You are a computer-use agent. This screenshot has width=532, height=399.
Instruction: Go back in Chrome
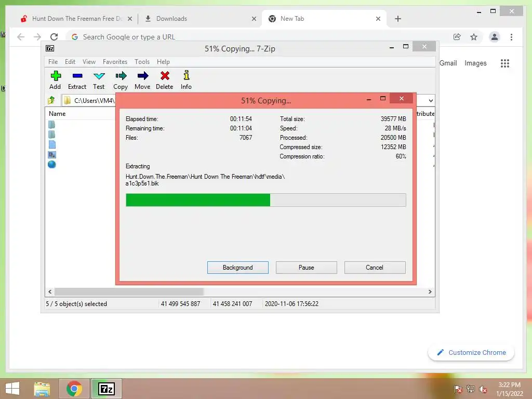click(21, 37)
